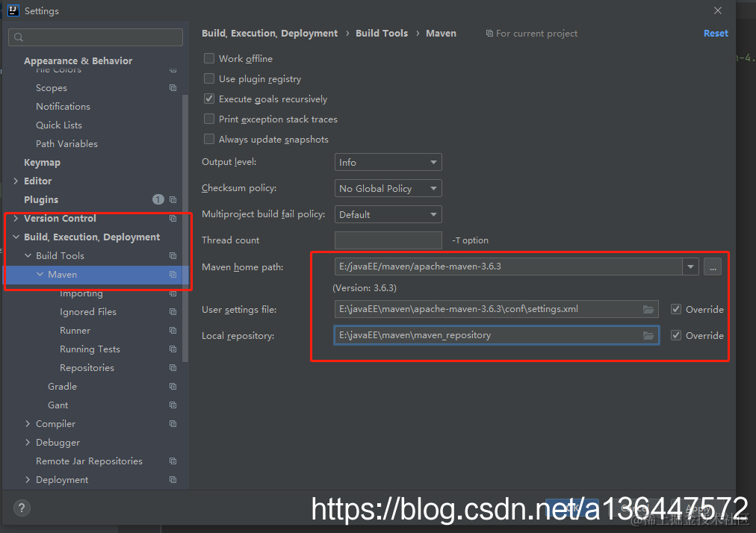
Task: Browse folder icon for Local repository
Action: 648,335
